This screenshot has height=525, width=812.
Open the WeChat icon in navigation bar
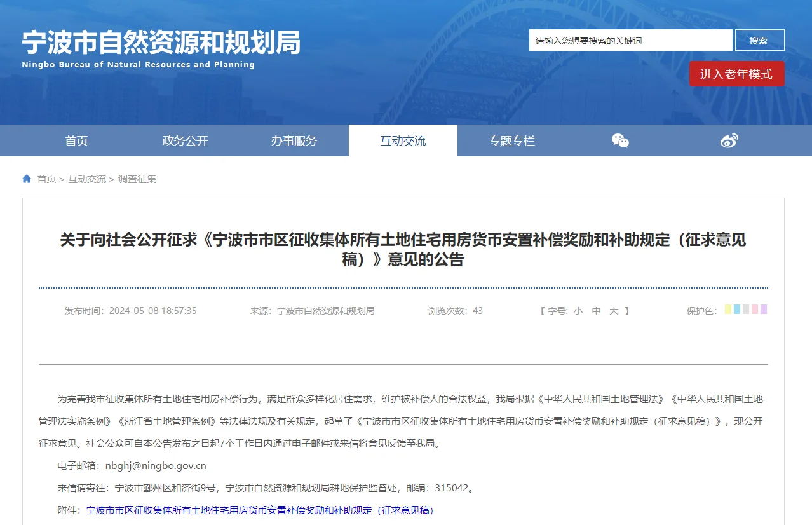click(x=620, y=140)
